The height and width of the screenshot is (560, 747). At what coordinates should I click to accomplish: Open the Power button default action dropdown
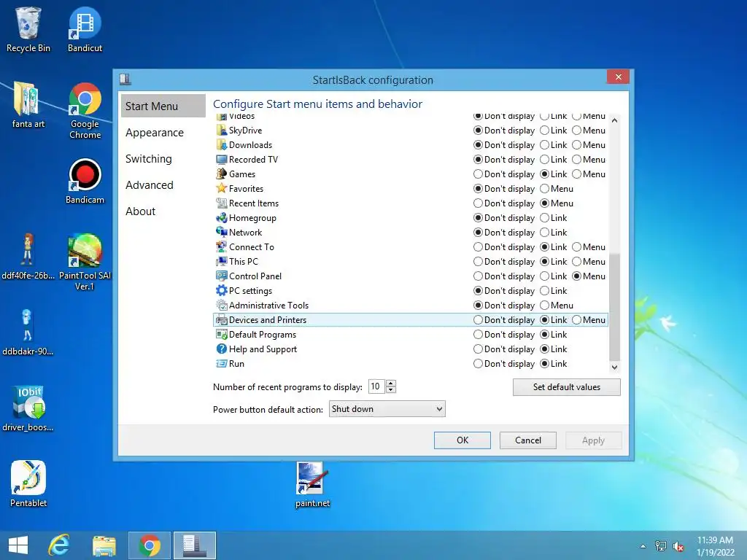(387, 408)
